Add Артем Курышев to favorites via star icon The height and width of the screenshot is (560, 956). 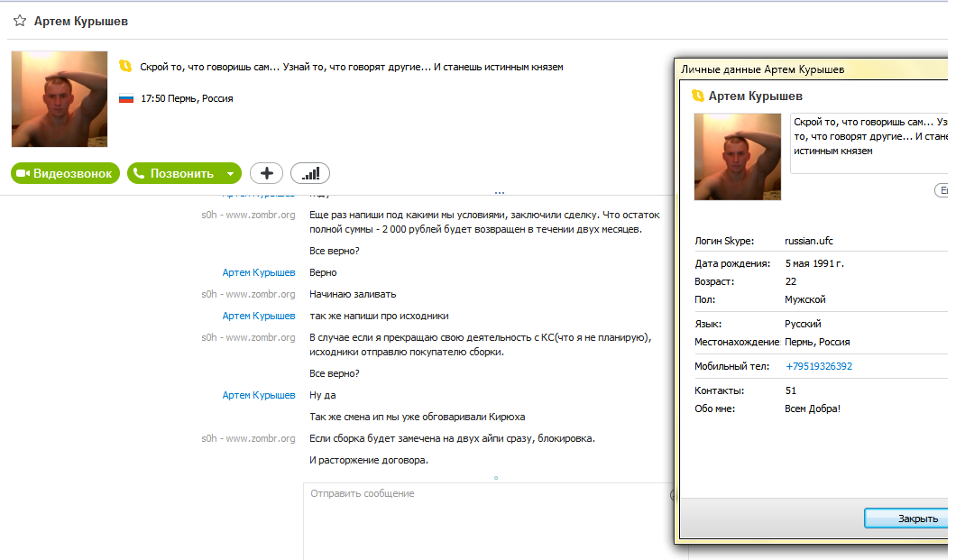click(x=20, y=21)
